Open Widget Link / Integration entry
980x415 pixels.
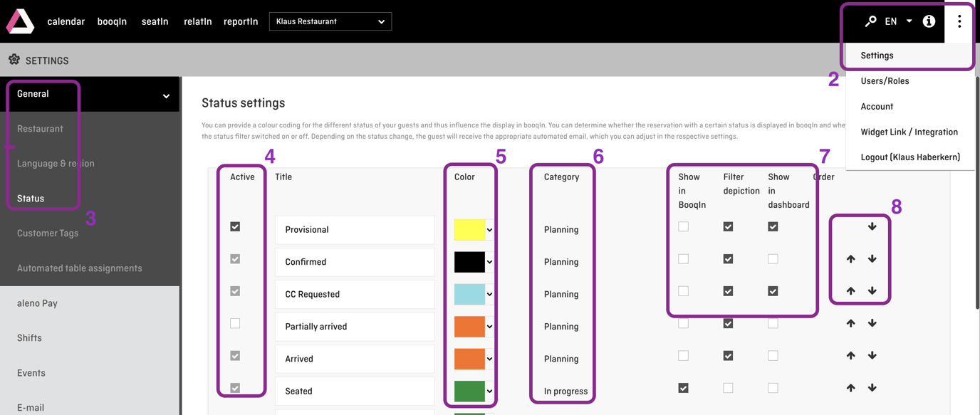[x=910, y=132]
